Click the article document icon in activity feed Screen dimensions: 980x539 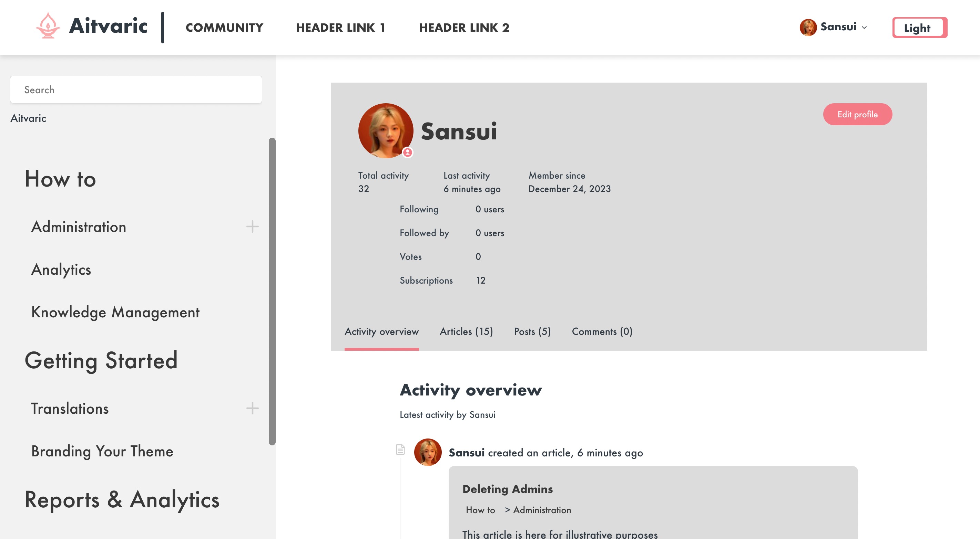[x=400, y=450]
